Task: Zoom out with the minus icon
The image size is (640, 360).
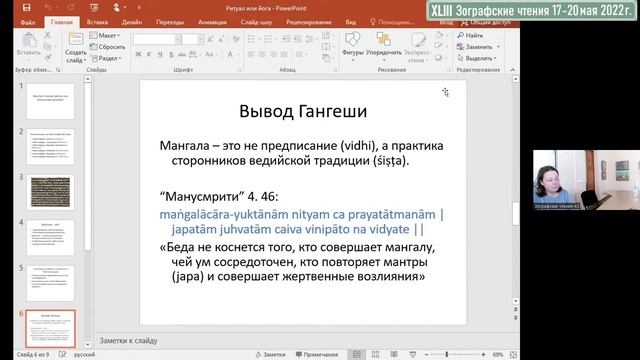Action: (427, 354)
